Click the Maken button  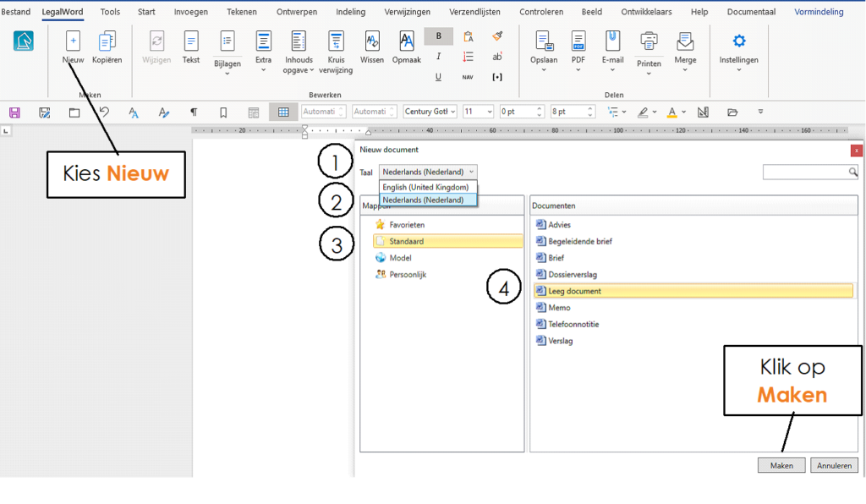(x=781, y=465)
